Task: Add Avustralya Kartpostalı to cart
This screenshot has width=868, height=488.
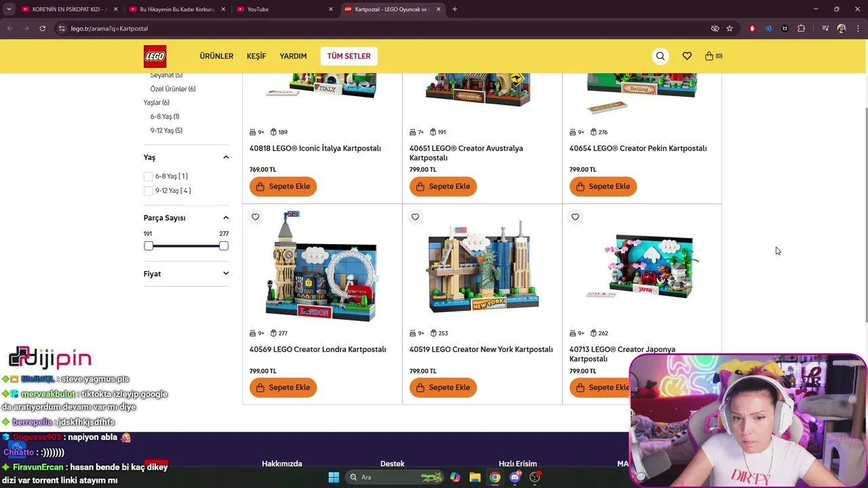Action: [443, 186]
